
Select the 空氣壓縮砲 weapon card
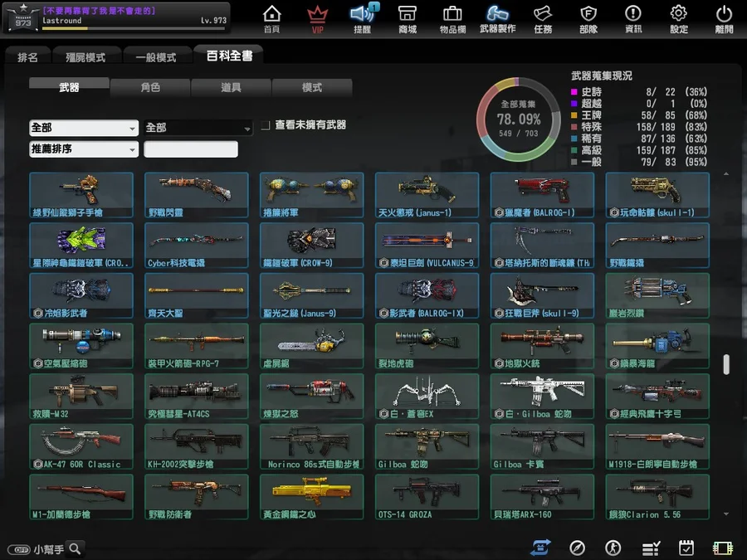[x=81, y=346]
